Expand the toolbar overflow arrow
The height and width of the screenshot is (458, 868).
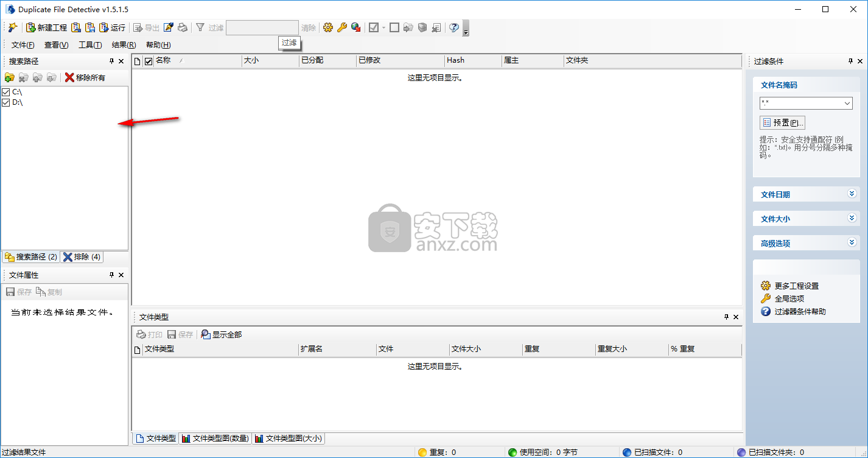coord(466,28)
